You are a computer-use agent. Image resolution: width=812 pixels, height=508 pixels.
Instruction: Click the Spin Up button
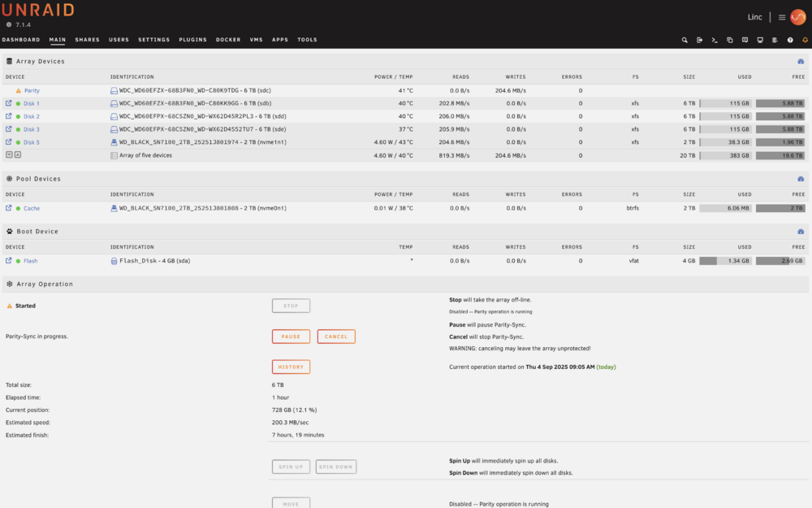tap(291, 467)
